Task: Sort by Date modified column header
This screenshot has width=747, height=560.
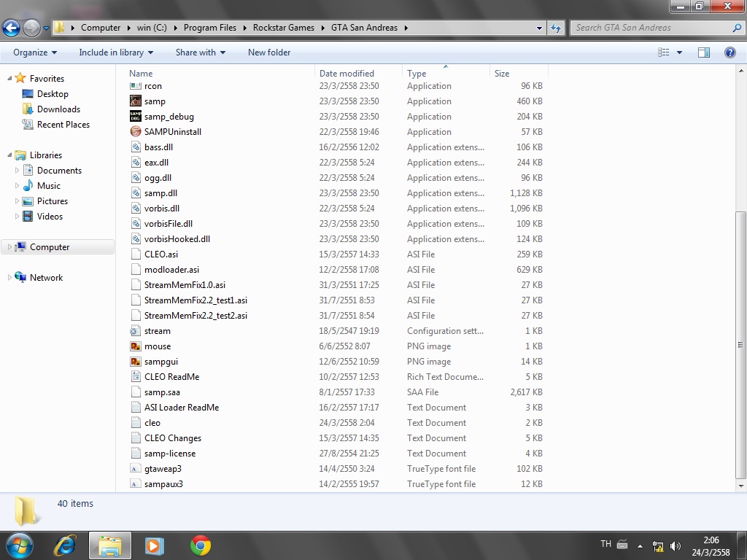Action: (358, 74)
